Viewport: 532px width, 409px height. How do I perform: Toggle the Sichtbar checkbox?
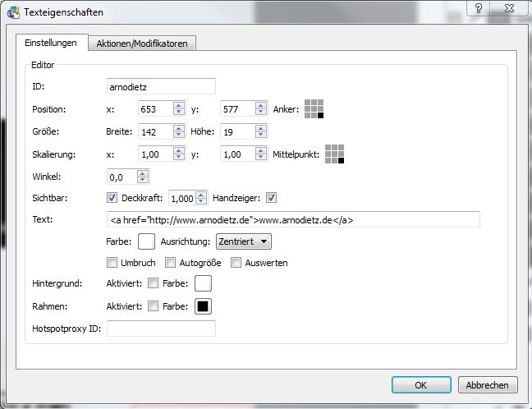(112, 197)
